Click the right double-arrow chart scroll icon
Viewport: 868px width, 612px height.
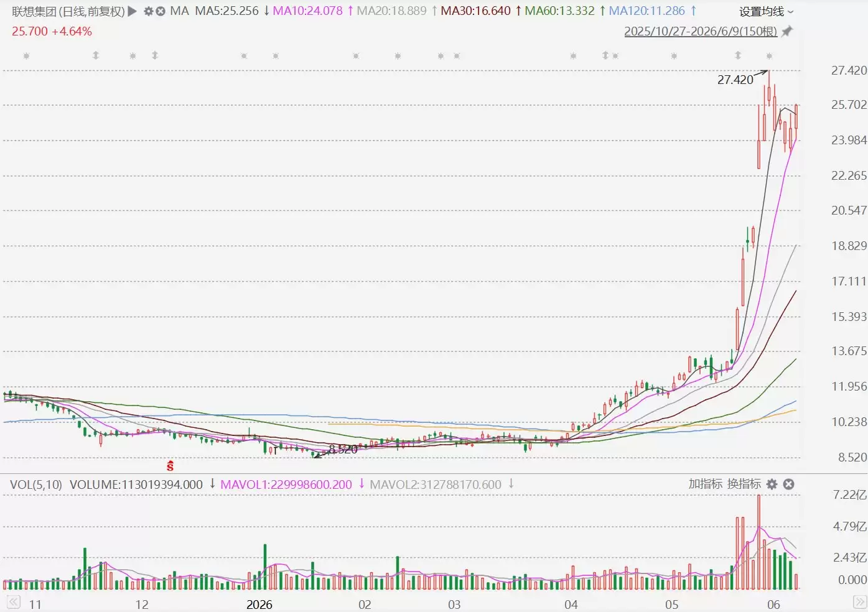(x=859, y=602)
